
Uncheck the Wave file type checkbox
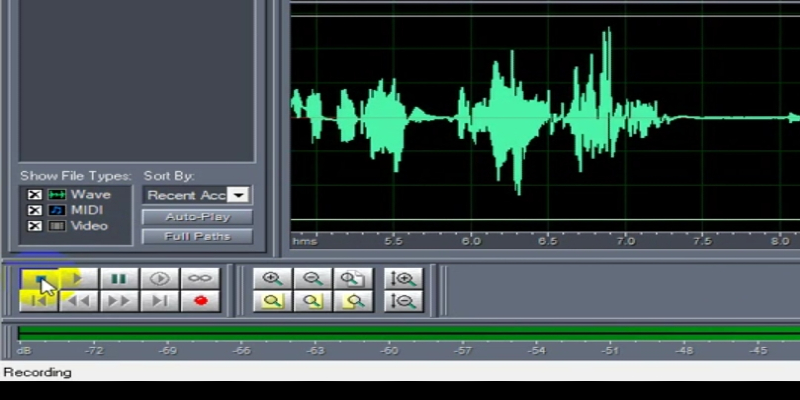(34, 194)
